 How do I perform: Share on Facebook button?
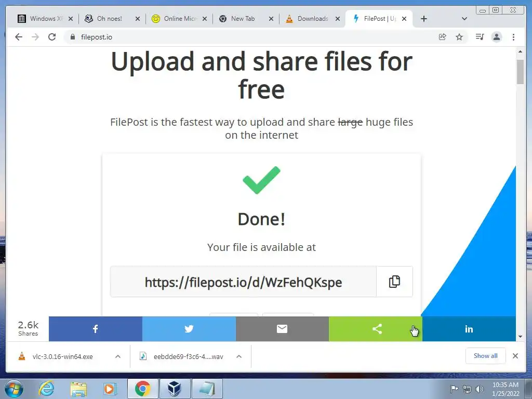[96, 329]
